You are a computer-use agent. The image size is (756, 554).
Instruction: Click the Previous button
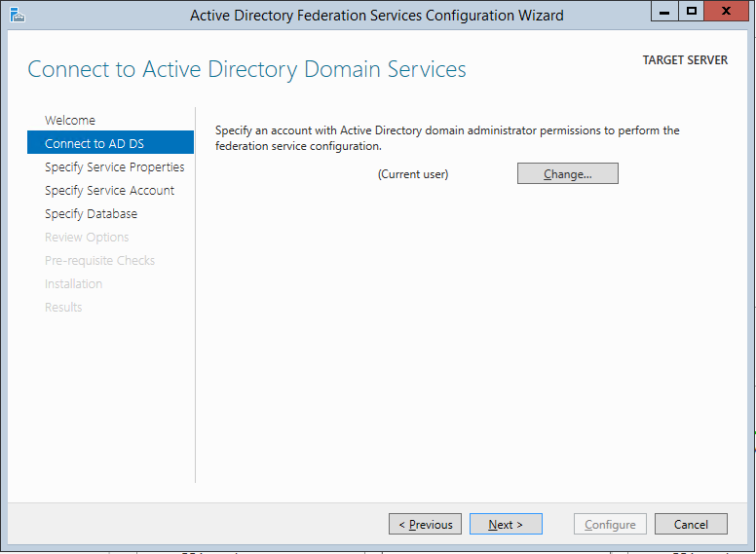point(425,525)
